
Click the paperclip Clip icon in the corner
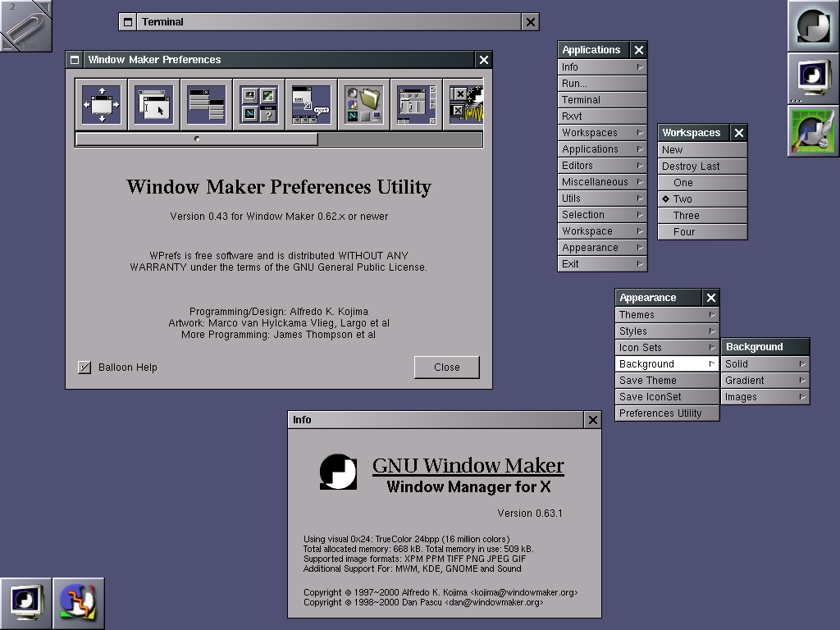[x=25, y=25]
